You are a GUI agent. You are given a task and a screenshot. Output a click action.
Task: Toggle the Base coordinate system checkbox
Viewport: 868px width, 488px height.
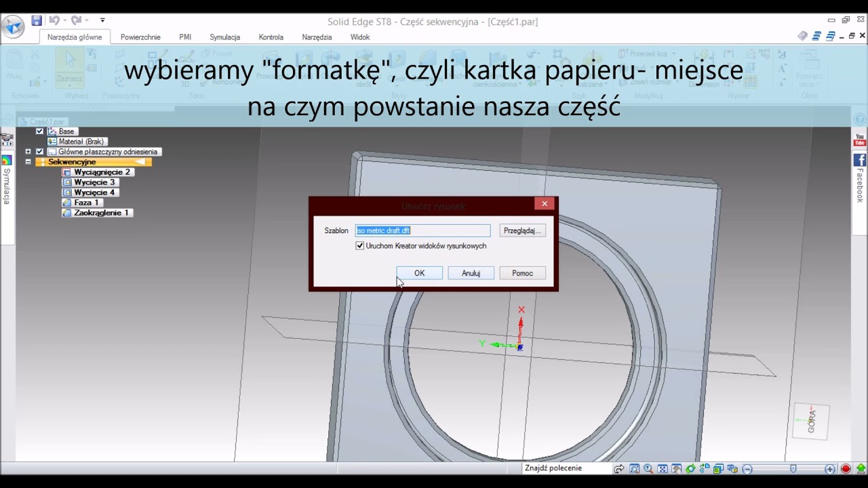[x=39, y=131]
